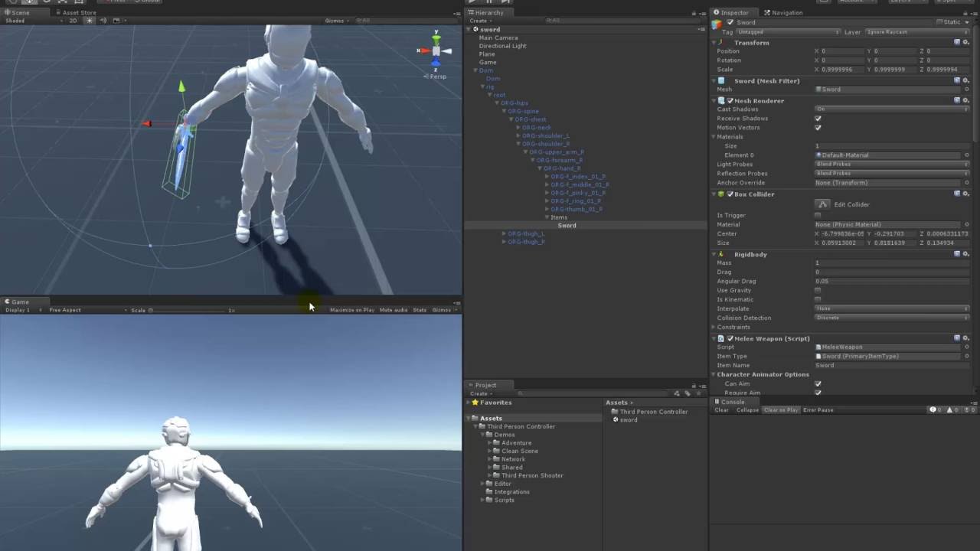This screenshot has height=551, width=980.
Task: Open Rigidbody help reference icon
Action: [957, 253]
